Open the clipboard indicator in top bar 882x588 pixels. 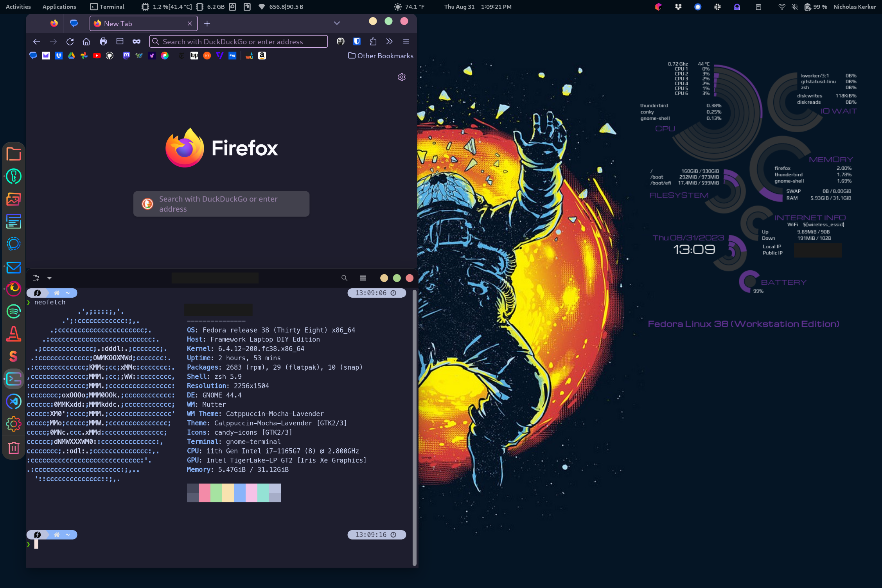point(758,7)
